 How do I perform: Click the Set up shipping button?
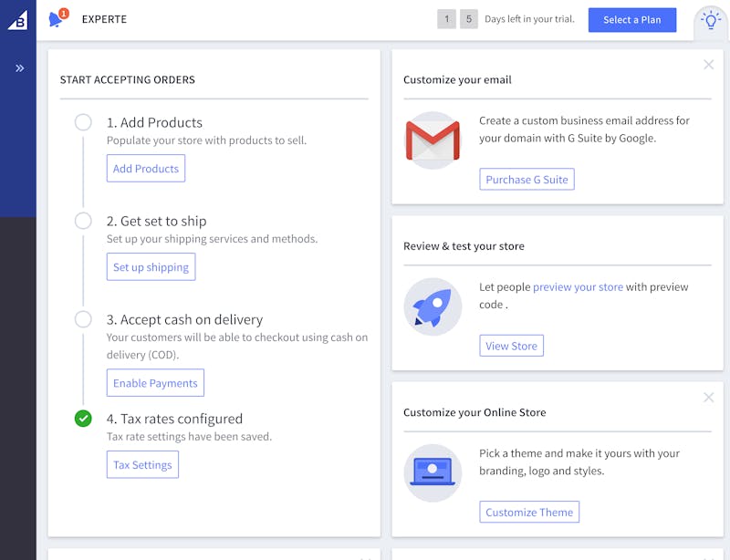point(151,266)
